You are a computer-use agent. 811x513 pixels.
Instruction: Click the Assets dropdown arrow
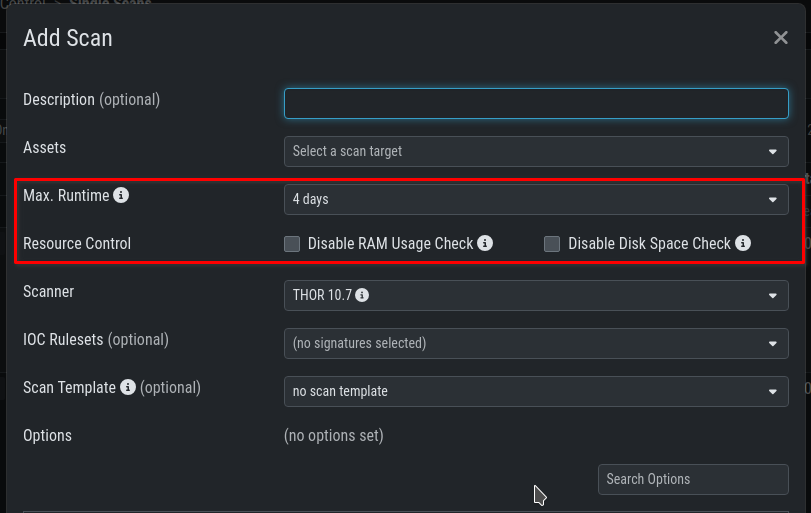point(773,151)
